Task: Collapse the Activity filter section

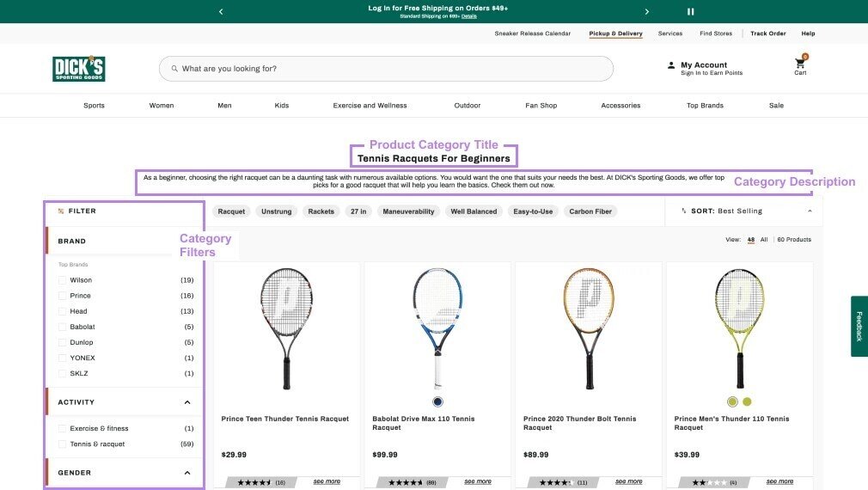Action: pos(187,402)
